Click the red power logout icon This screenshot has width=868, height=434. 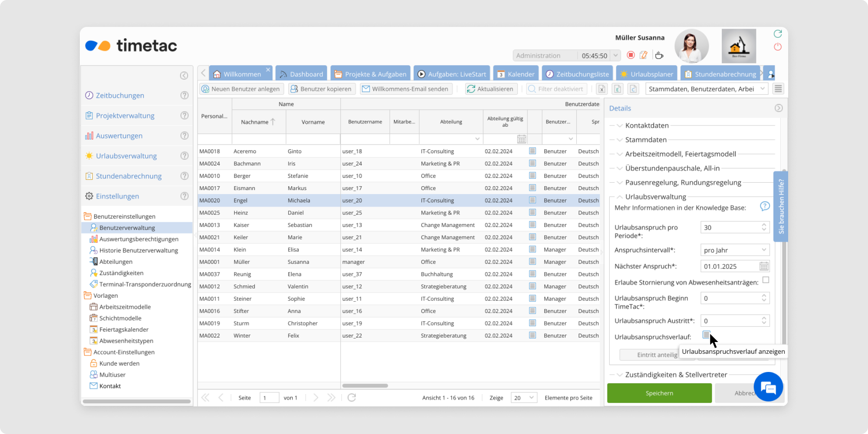[778, 47]
